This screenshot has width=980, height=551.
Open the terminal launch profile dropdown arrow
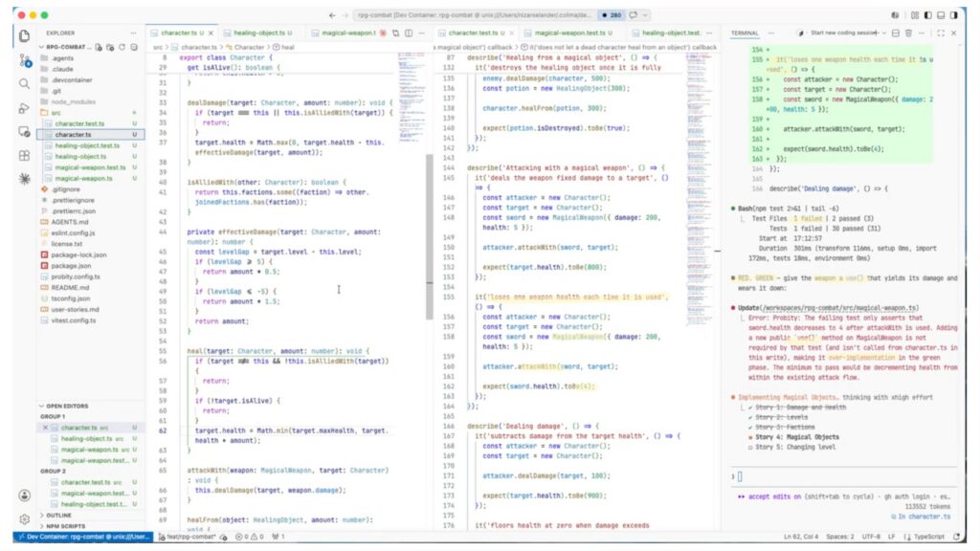883,33
